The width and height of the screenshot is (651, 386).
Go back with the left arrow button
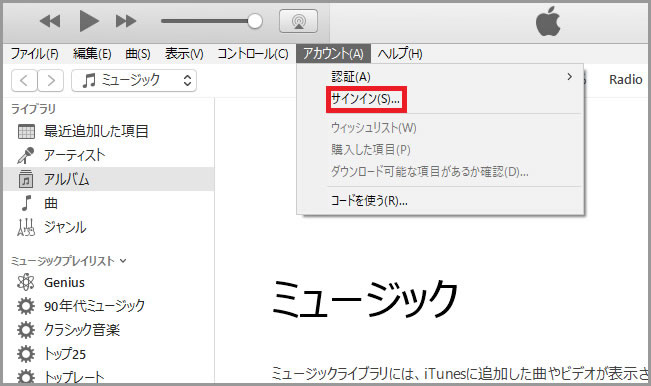tap(24, 80)
